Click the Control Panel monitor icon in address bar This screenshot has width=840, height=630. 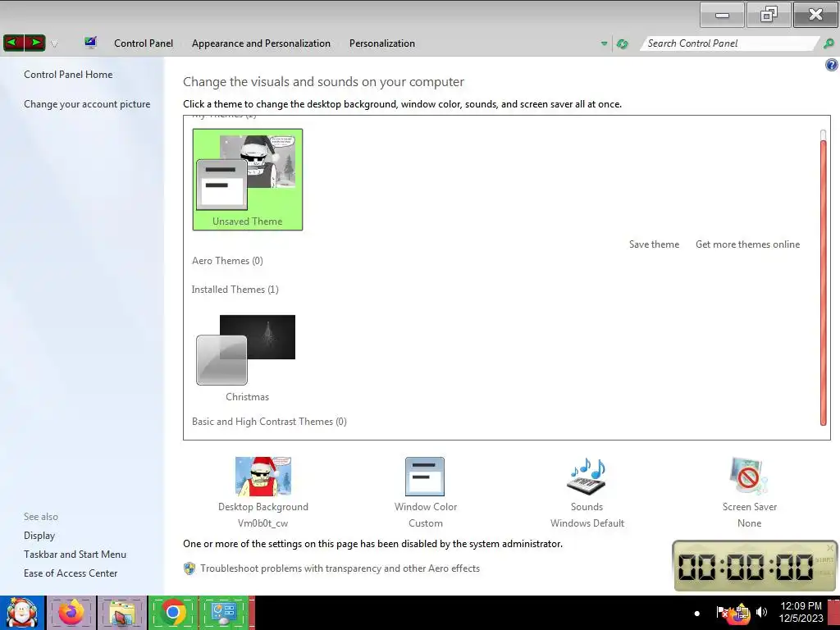click(x=90, y=43)
